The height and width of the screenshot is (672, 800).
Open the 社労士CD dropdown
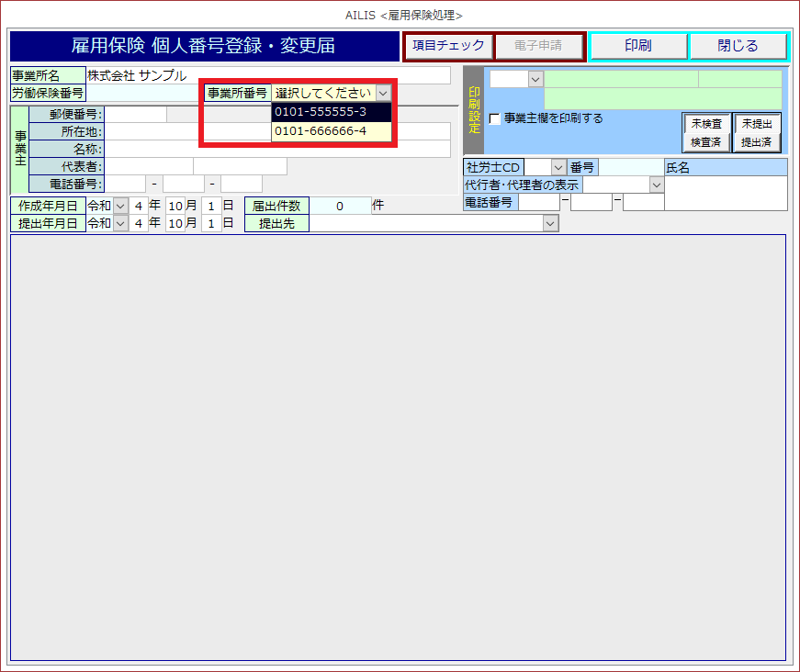click(x=558, y=167)
